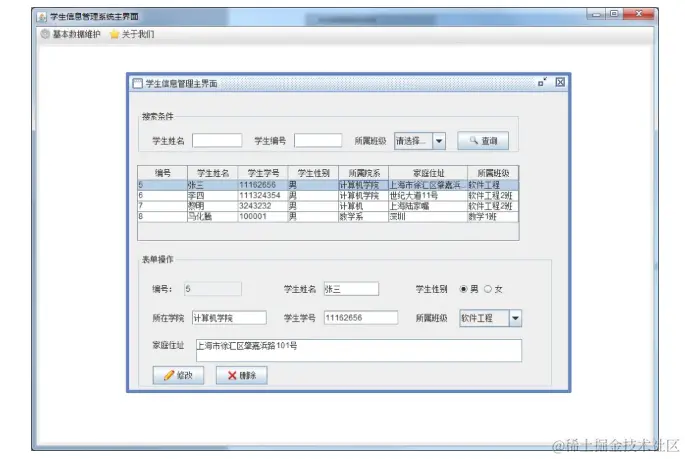The image size is (685, 459).
Task: Click the cell 上海陆家嘴
Action: tap(428, 206)
